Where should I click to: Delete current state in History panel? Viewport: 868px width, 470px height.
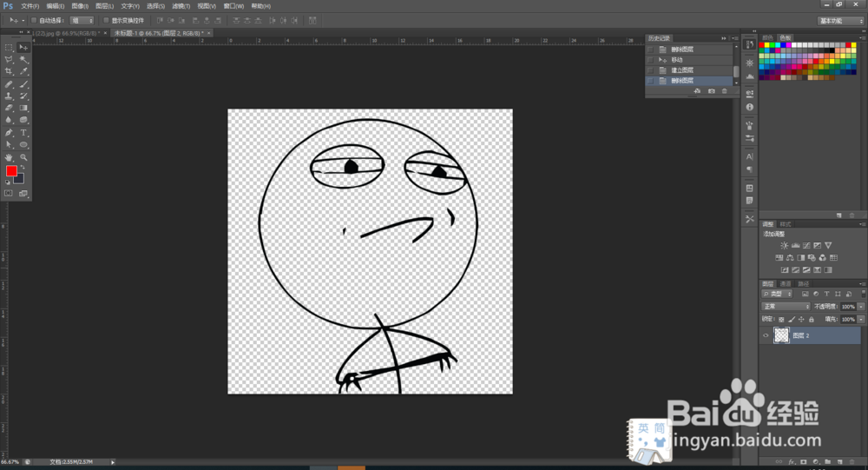[x=725, y=91]
